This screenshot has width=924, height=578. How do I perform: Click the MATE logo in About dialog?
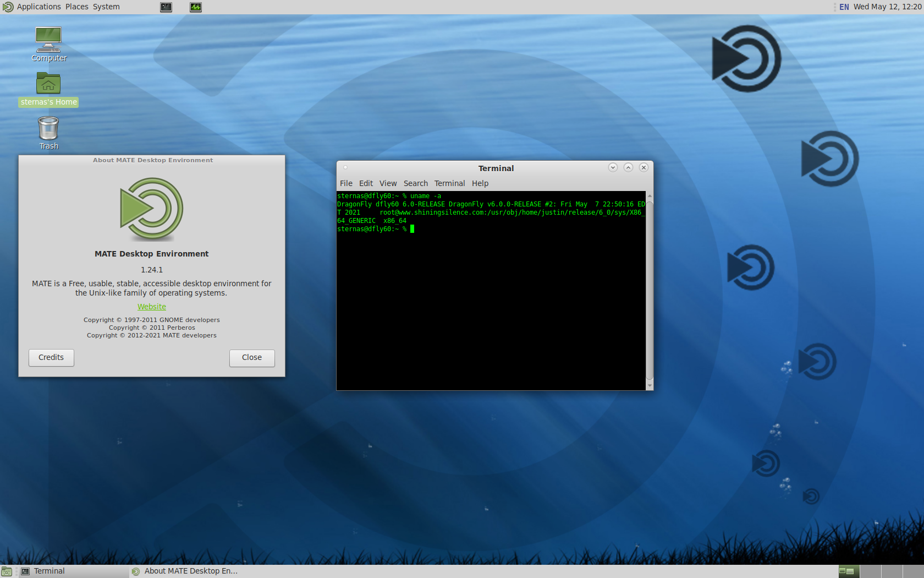152,209
